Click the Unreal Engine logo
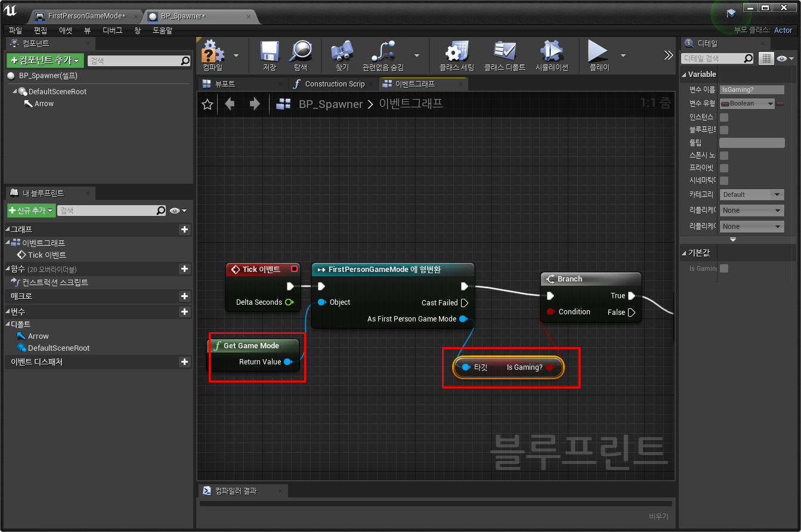 (x=10, y=11)
